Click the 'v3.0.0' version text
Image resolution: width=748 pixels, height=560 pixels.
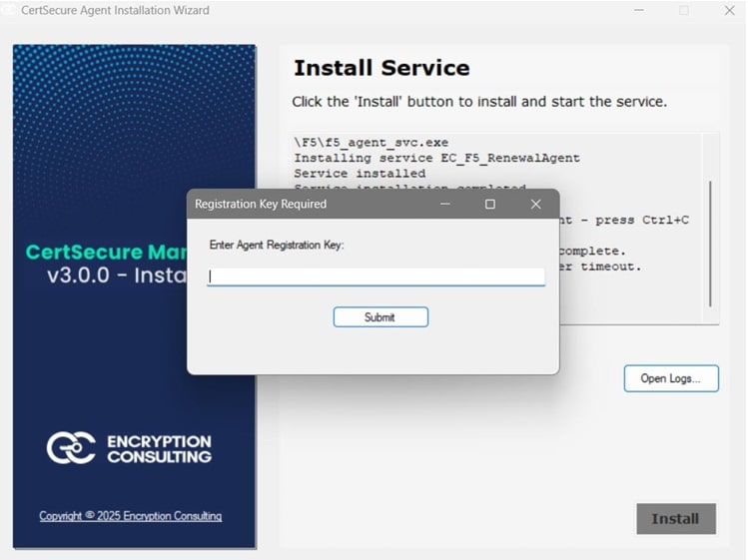coord(78,276)
